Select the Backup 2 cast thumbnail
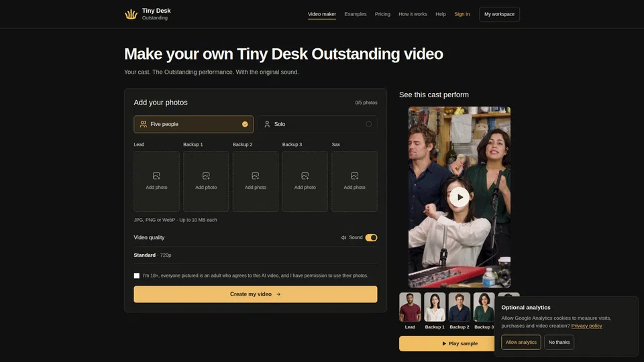 pyautogui.click(x=459, y=307)
